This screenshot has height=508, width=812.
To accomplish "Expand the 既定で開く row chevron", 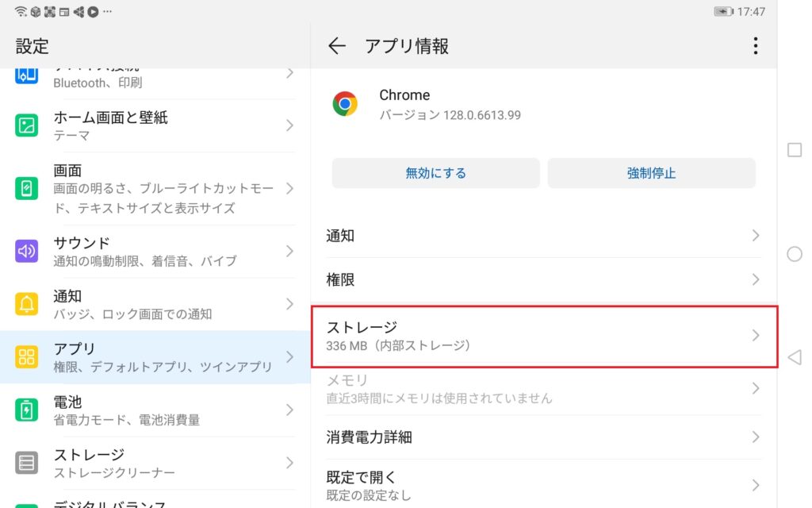I will click(756, 485).
